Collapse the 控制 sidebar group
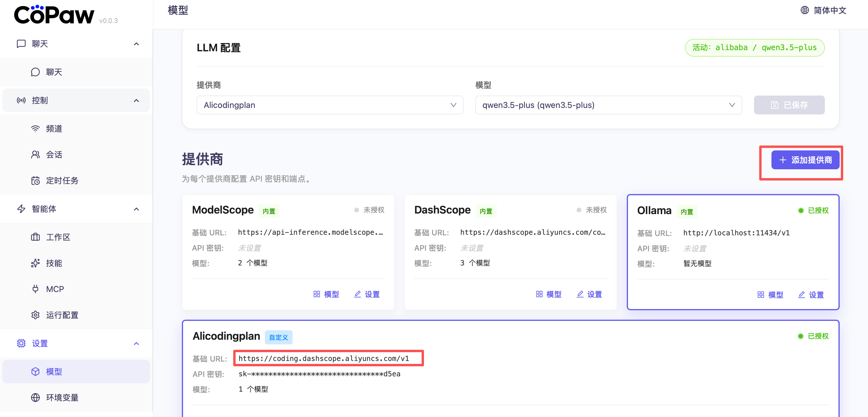This screenshot has width=868, height=417. tap(136, 101)
